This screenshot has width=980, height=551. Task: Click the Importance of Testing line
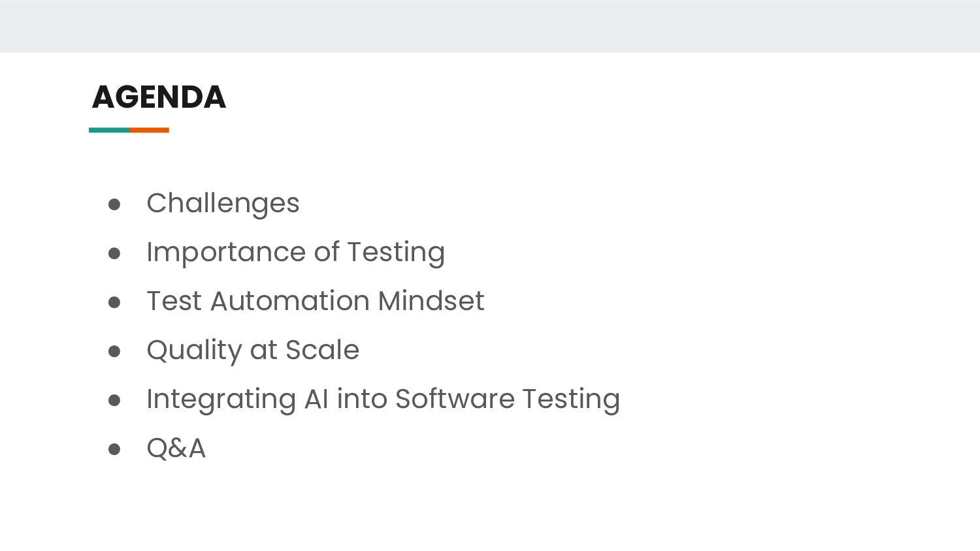pyautogui.click(x=295, y=252)
